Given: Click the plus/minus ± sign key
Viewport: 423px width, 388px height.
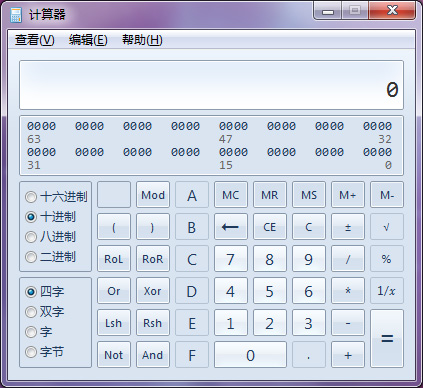Looking at the screenshot, I should click(348, 227).
